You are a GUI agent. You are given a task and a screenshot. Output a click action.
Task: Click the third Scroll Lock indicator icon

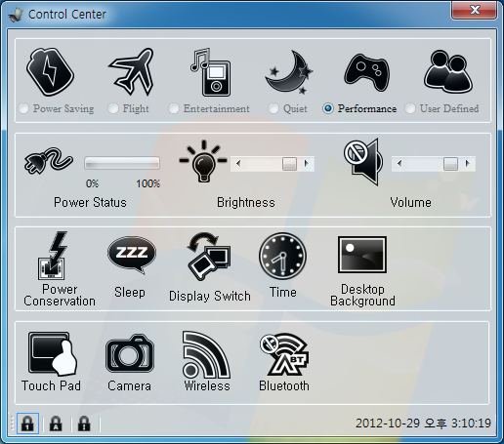(x=84, y=424)
